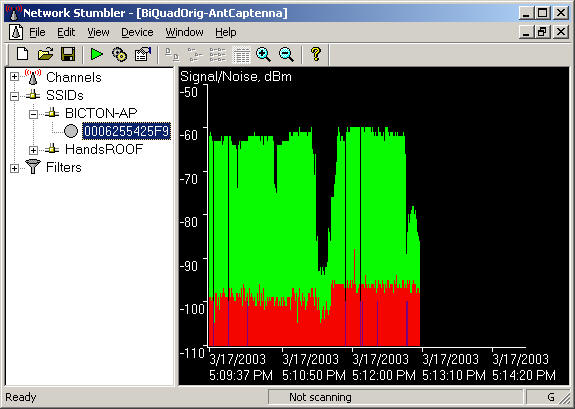Open the View menu
Image resolution: width=575 pixels, height=409 pixels.
(98, 32)
